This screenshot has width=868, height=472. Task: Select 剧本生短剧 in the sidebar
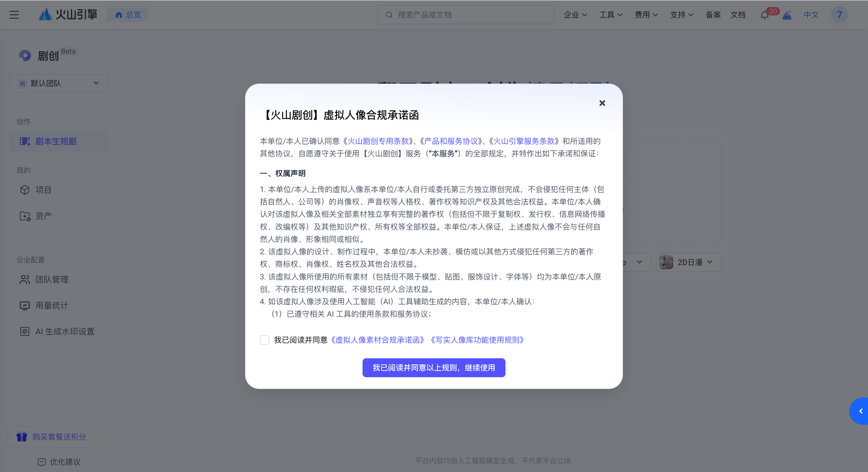pos(59,141)
